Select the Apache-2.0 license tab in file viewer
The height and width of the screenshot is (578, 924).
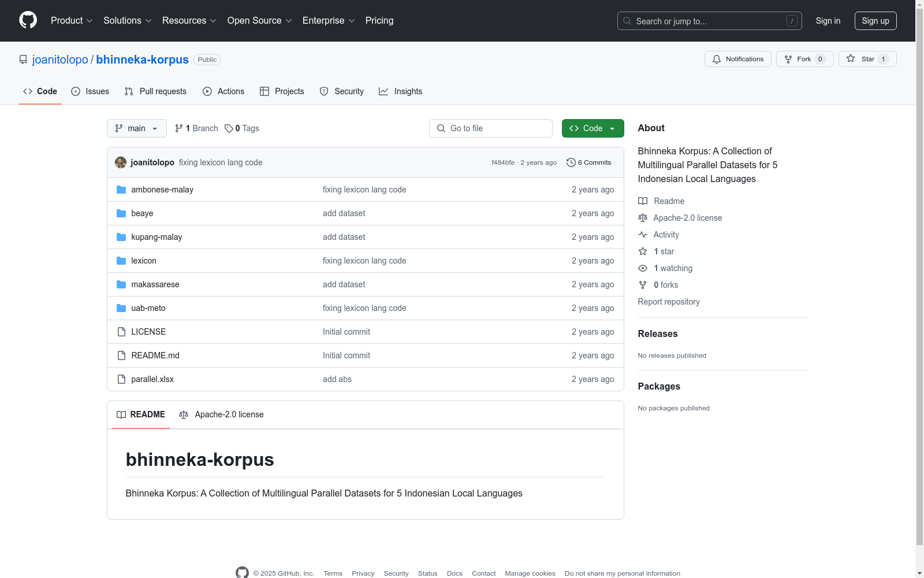tap(221, 414)
